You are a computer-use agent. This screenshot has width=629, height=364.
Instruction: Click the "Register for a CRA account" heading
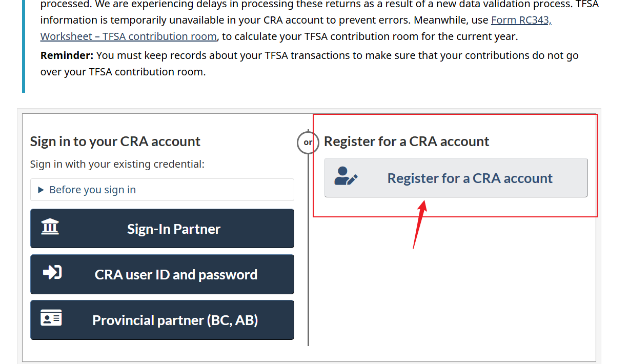click(407, 141)
